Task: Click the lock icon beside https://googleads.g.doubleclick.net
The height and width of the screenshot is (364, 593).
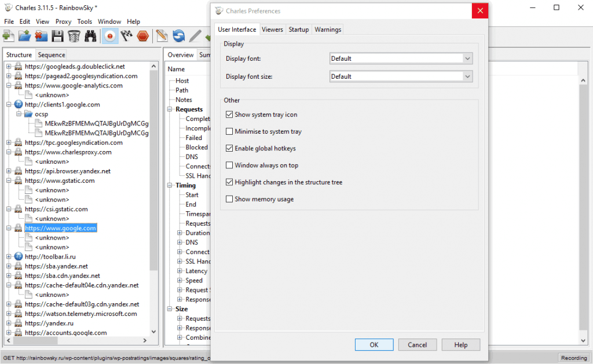Action: coord(18,67)
